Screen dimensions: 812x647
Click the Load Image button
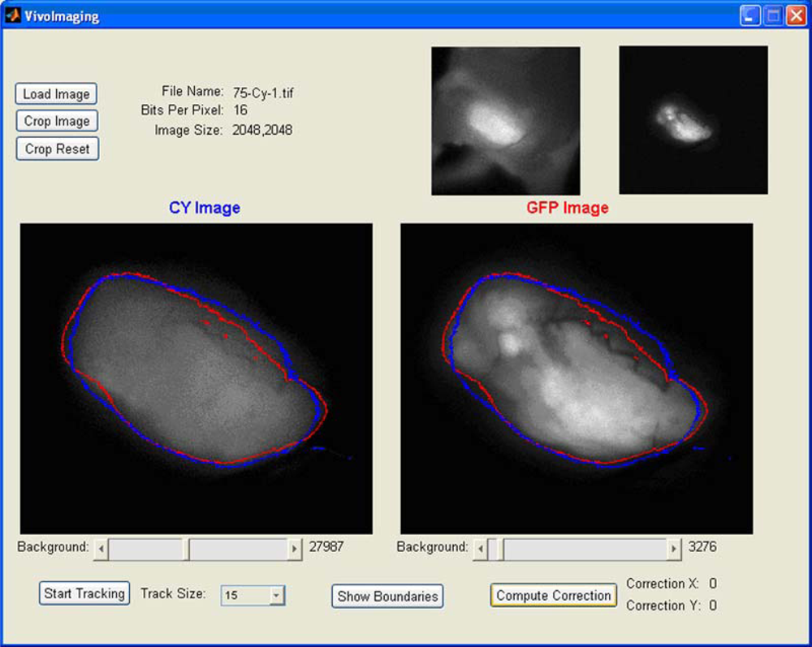[x=55, y=93]
